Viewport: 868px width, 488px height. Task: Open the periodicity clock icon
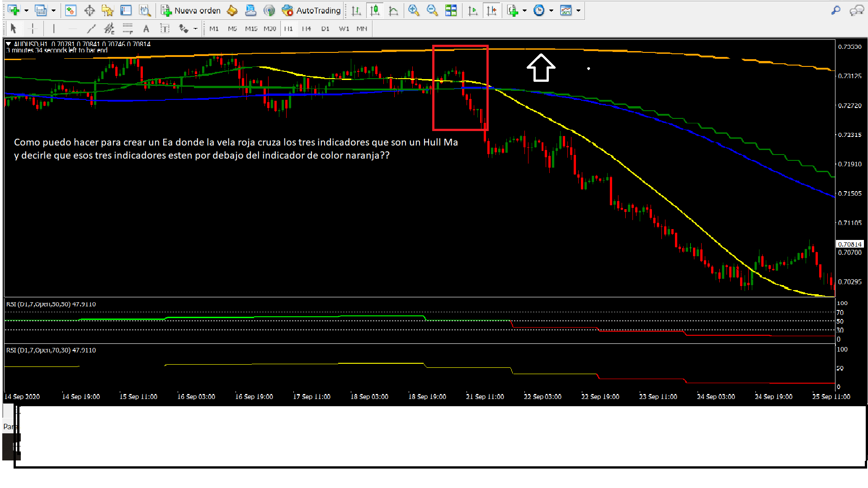tap(539, 10)
